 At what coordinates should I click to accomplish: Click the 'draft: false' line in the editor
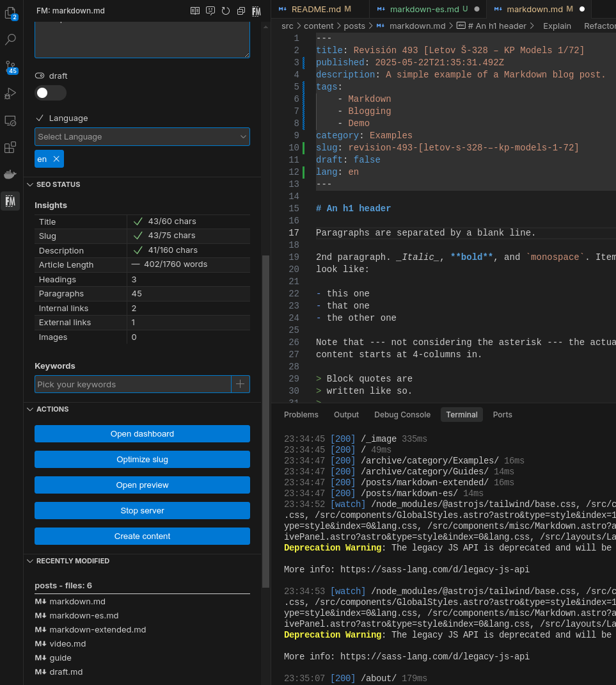pos(348,160)
